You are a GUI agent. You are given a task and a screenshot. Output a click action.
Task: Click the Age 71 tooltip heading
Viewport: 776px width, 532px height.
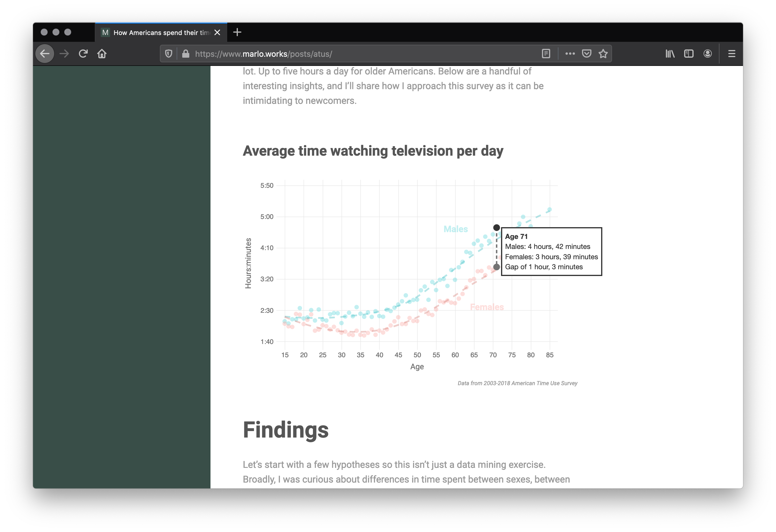(x=516, y=237)
